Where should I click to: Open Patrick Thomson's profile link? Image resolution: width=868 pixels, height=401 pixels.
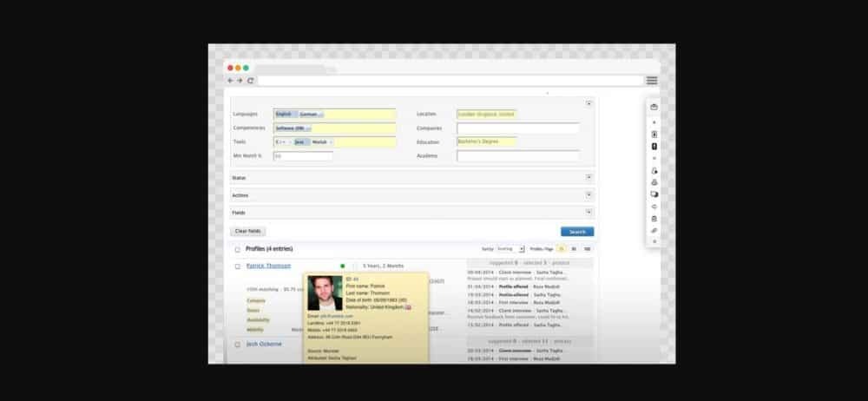coord(268,266)
